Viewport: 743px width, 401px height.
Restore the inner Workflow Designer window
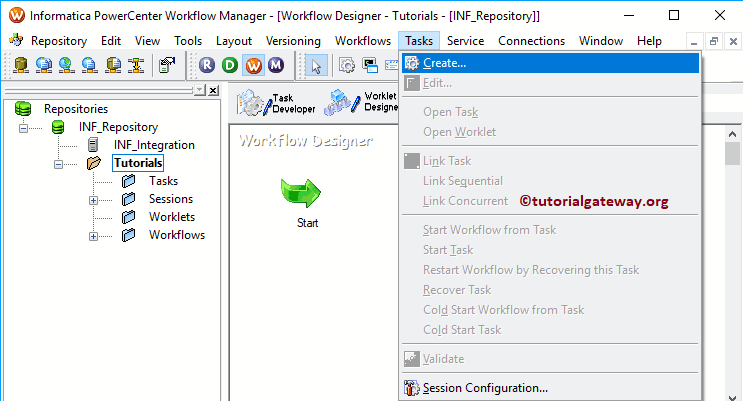pyautogui.click(x=714, y=41)
